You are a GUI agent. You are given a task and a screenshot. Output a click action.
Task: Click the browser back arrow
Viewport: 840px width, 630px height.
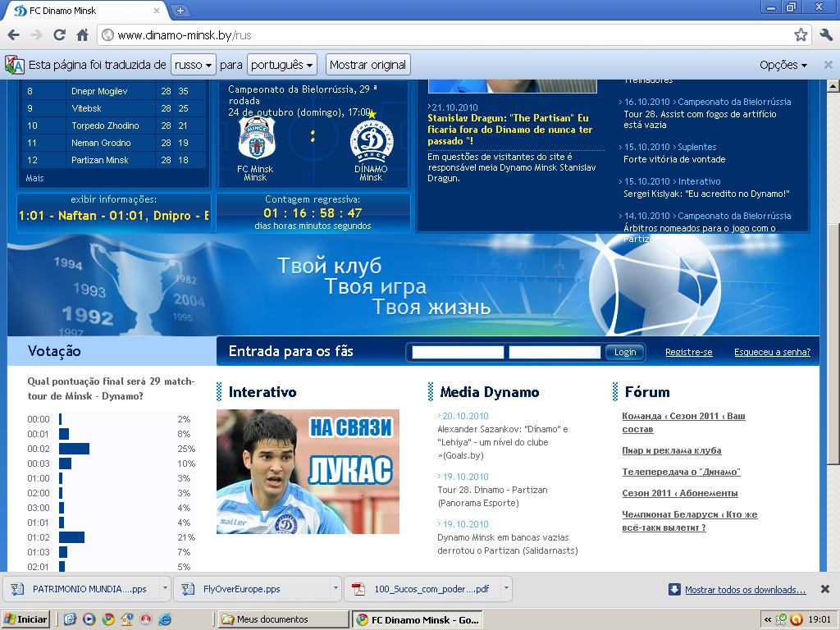(x=13, y=35)
